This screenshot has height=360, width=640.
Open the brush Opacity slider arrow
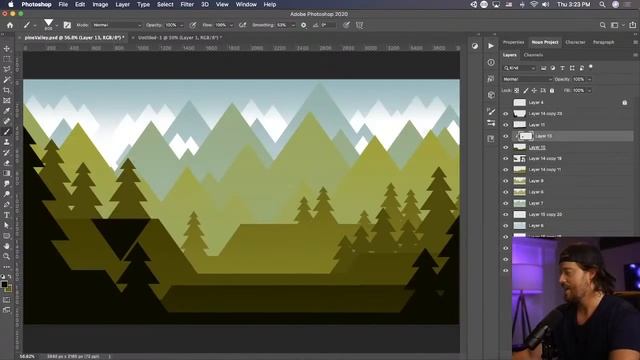click(182, 25)
